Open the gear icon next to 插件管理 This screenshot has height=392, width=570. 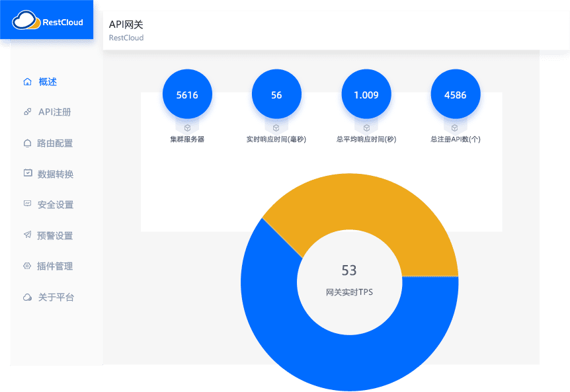pyautogui.click(x=26, y=266)
